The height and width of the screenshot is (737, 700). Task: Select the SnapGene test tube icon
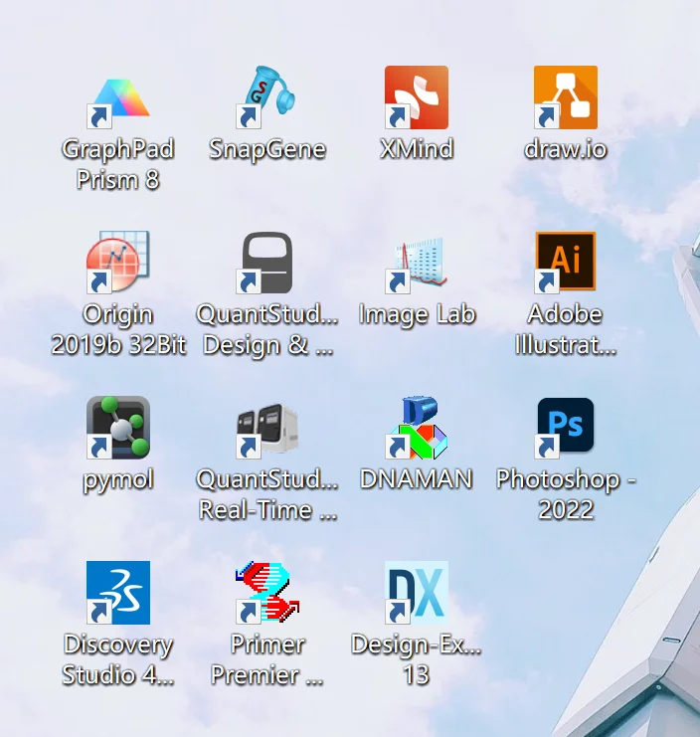tap(267, 97)
